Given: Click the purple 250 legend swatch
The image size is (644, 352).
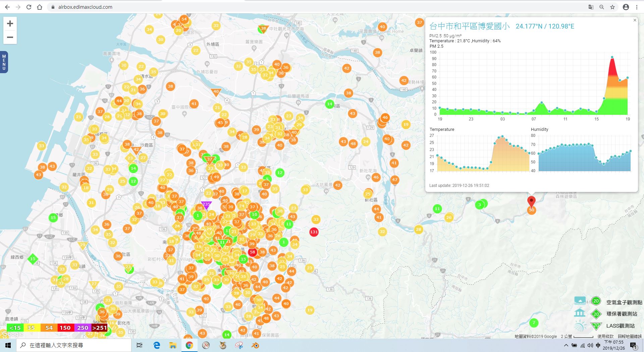Looking at the screenshot, I should [x=83, y=328].
